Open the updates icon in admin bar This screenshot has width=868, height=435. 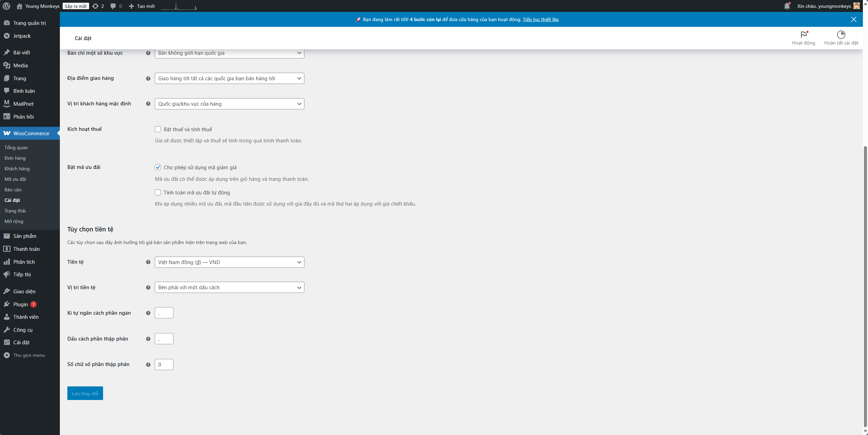pos(96,6)
